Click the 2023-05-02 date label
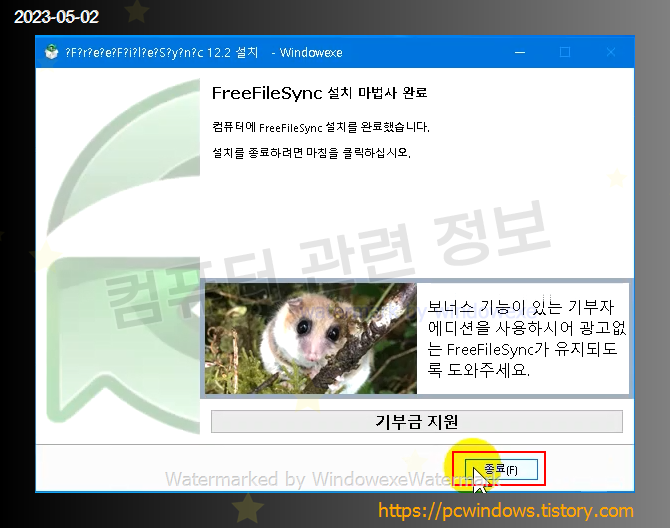Screen dimensions: 670x528 pos(56,17)
